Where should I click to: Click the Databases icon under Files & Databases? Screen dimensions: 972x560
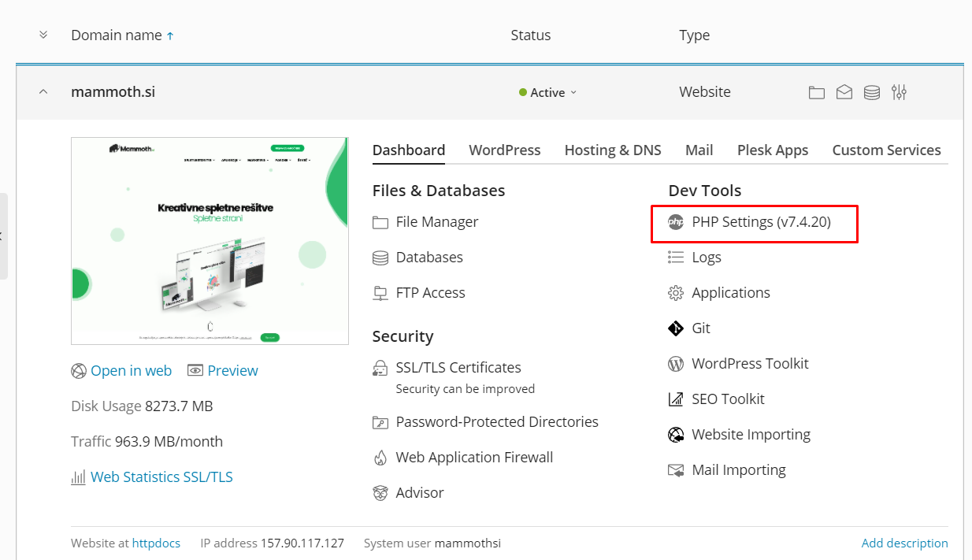[380, 258]
